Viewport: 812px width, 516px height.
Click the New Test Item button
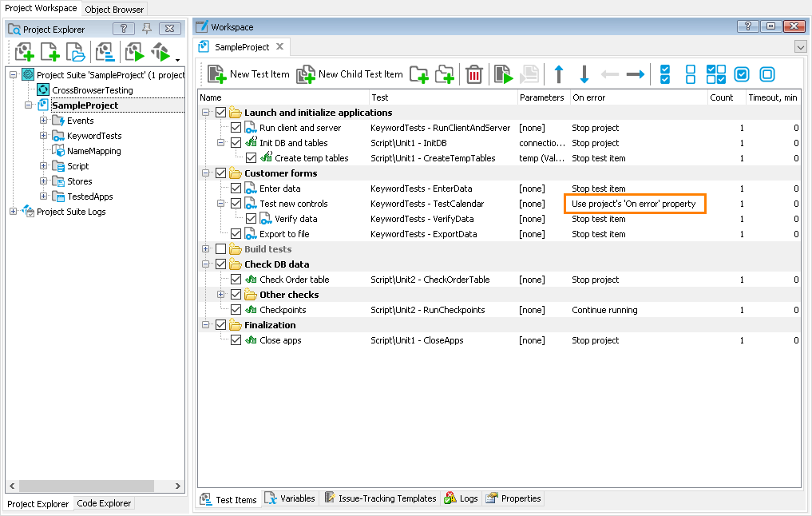[x=247, y=73]
